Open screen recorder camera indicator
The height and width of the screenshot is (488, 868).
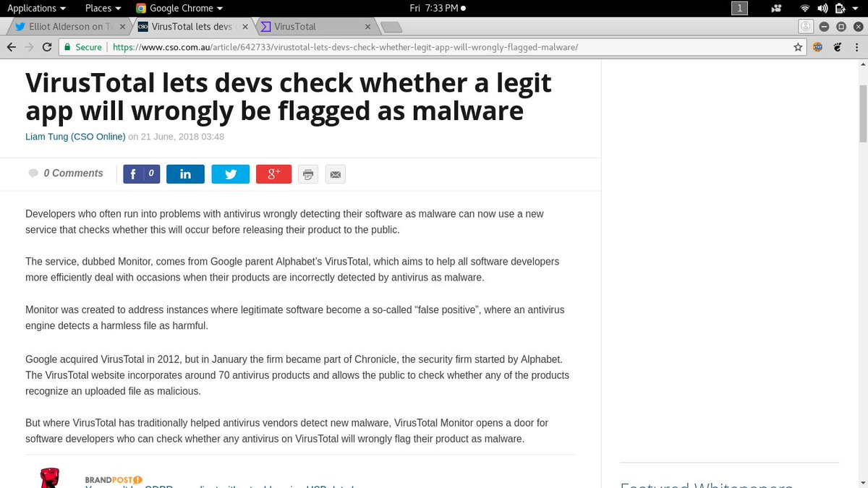(x=776, y=9)
